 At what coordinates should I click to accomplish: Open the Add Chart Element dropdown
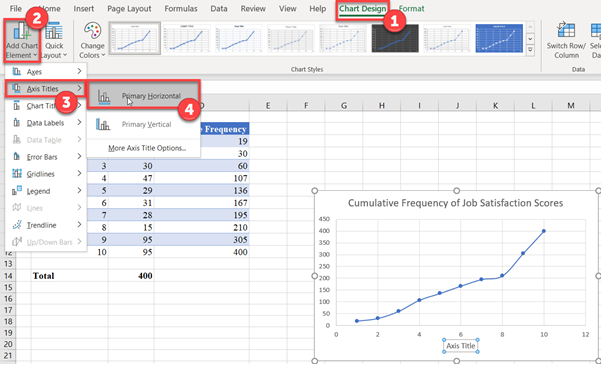tap(22, 41)
